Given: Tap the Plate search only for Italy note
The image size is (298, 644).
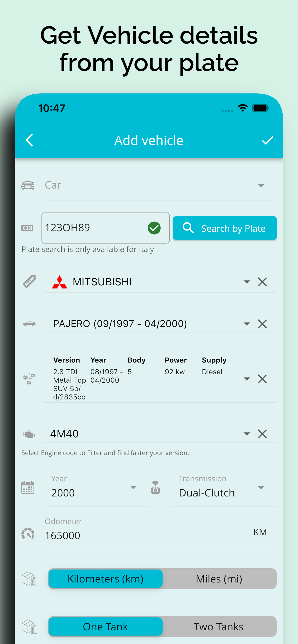Looking at the screenshot, I should (x=88, y=249).
